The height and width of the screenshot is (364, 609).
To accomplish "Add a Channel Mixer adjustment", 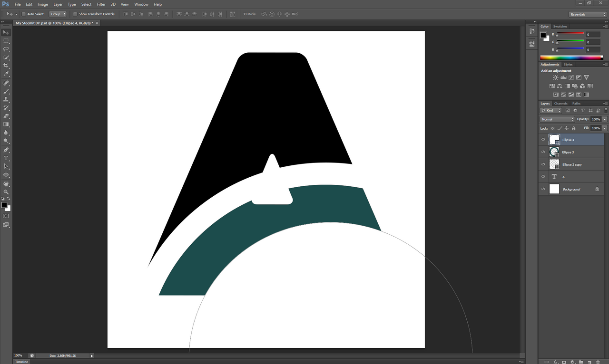I will pos(582,86).
